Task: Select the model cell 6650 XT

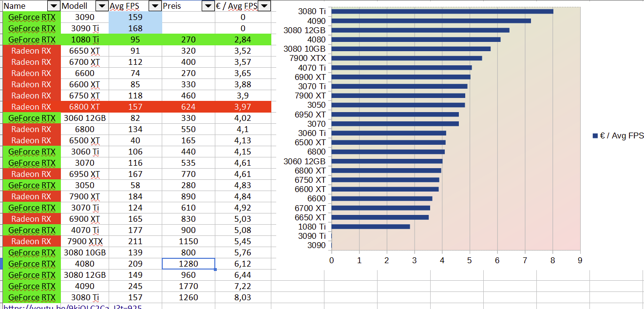Action: 85,51
